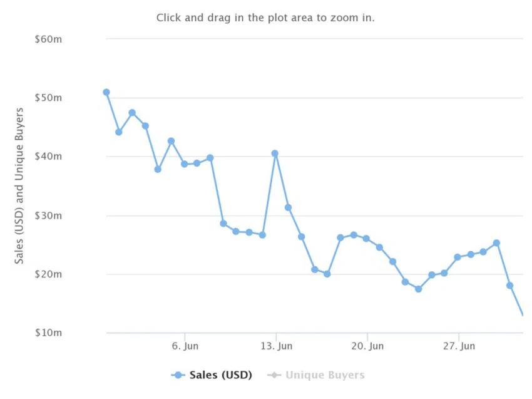The image size is (532, 399).
Task: Click the data point above the 27. Jun tick
Action: (458, 257)
